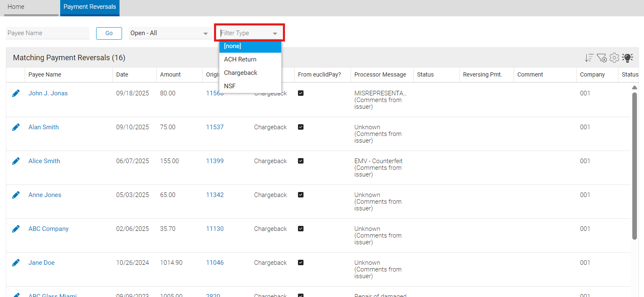644x297 pixels.
Task: Open original payment 11130 link
Action: click(x=215, y=229)
